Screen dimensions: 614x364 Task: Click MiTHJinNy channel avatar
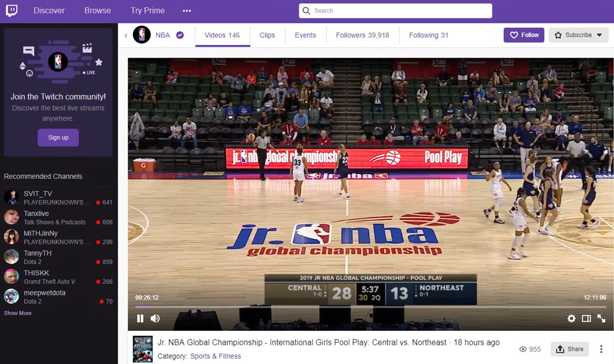(11, 237)
